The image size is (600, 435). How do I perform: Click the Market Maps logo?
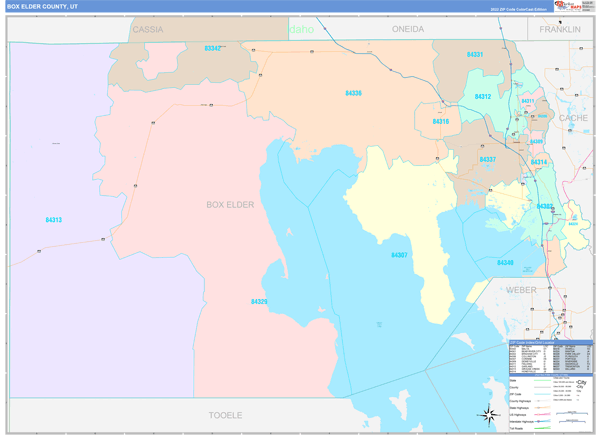click(x=569, y=6)
